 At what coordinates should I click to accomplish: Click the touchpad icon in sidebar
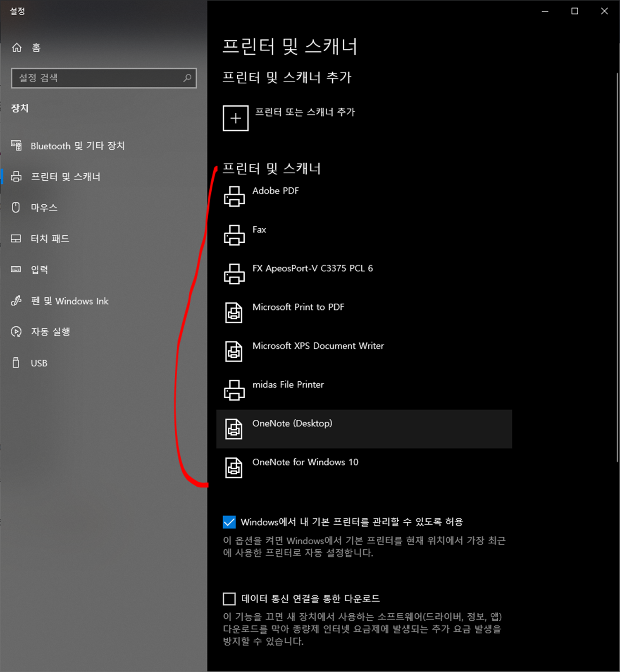click(x=16, y=239)
